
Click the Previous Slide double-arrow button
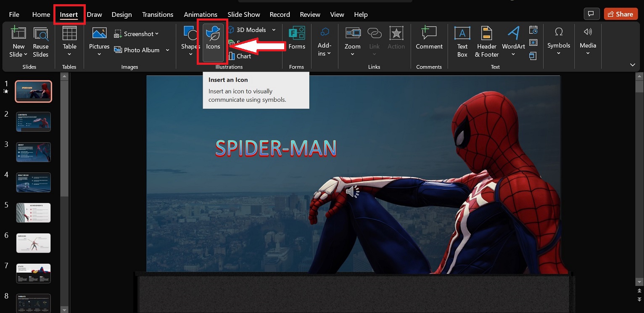pos(639,292)
